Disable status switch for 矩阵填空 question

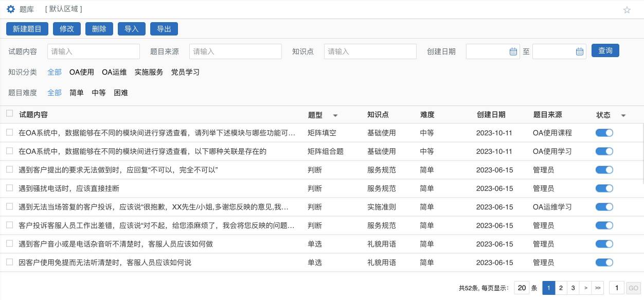(604, 133)
